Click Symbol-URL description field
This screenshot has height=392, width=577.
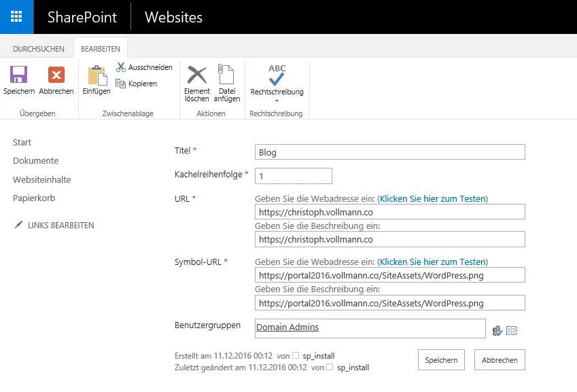coord(389,303)
